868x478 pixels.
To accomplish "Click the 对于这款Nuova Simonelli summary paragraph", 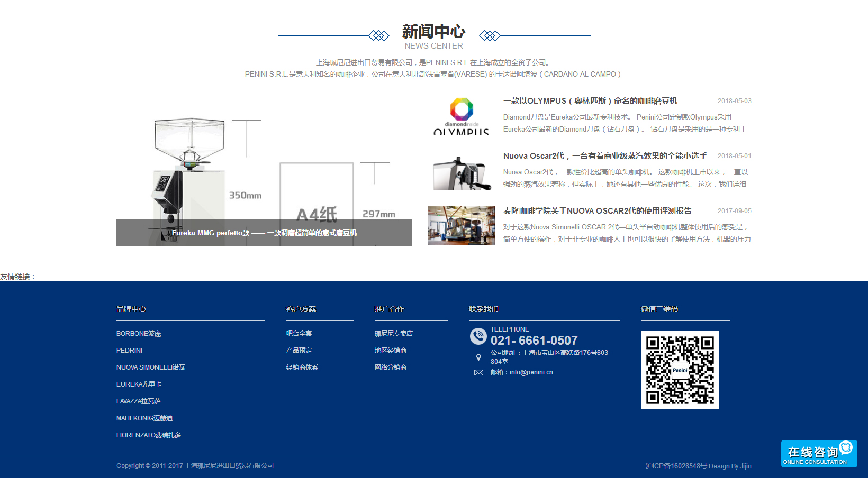I will point(627,233).
